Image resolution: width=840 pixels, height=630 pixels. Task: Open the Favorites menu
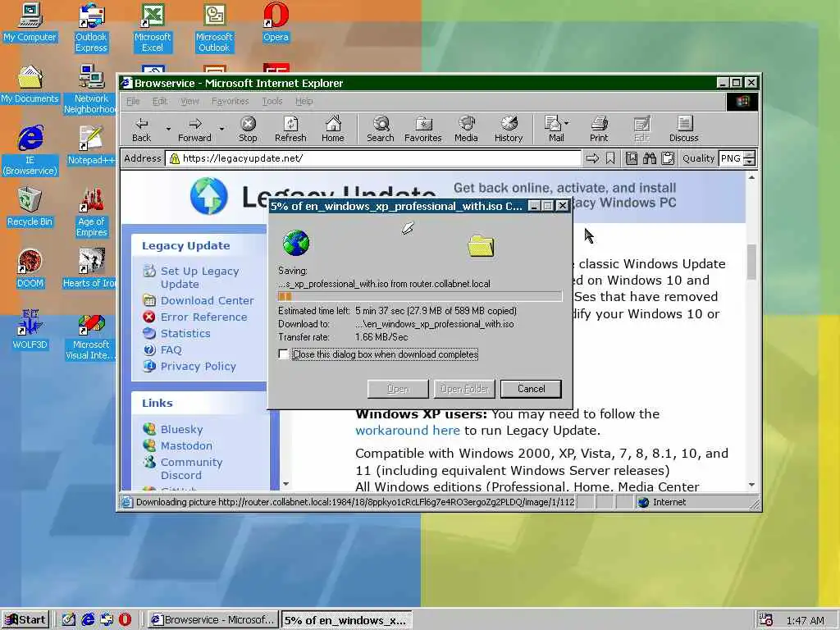click(x=230, y=101)
